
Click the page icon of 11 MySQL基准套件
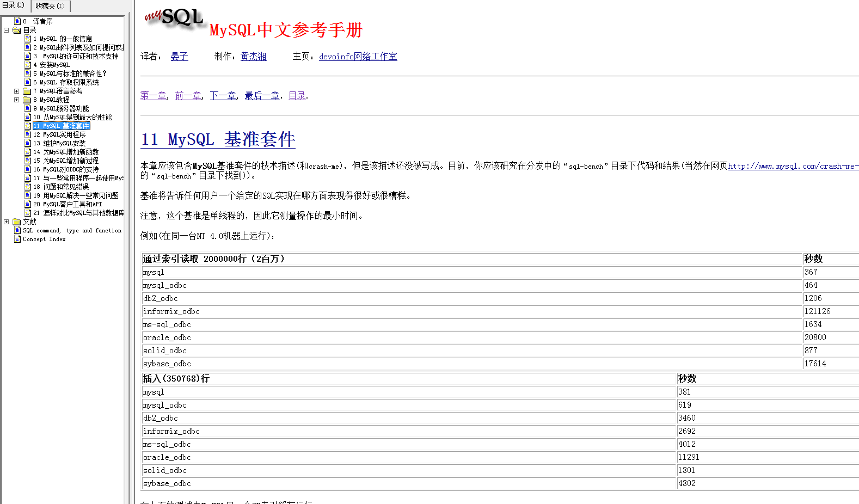click(28, 126)
